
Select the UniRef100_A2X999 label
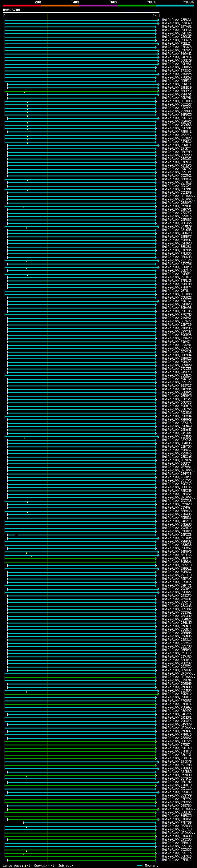pyautogui.click(x=176, y=108)
